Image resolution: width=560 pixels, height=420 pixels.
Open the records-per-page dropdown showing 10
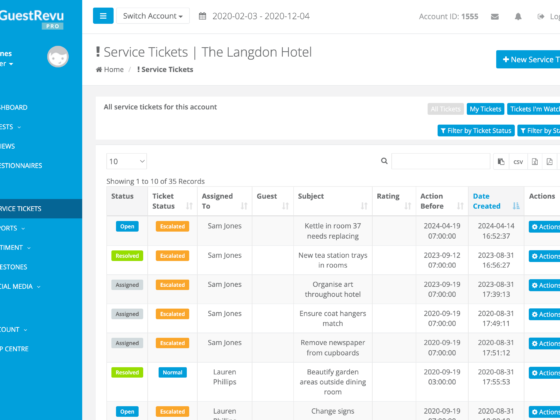pos(126,161)
